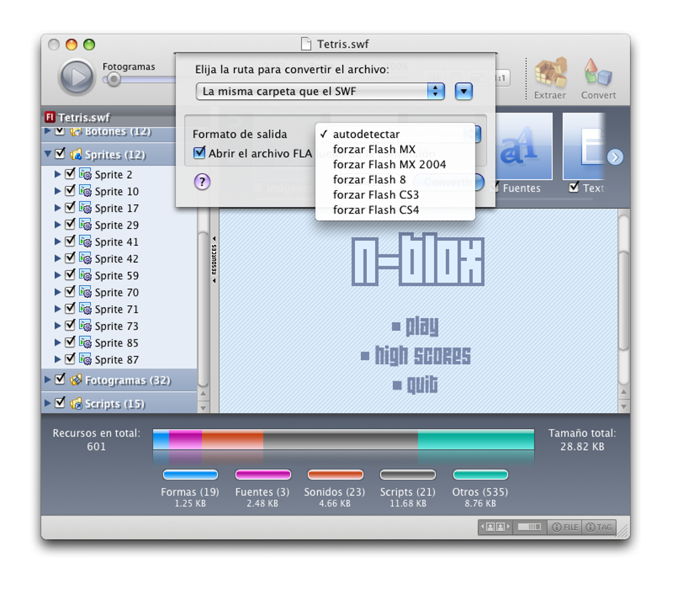Choose 'forzar Flash CS4' option
This screenshot has height=616, width=683.
point(395,210)
